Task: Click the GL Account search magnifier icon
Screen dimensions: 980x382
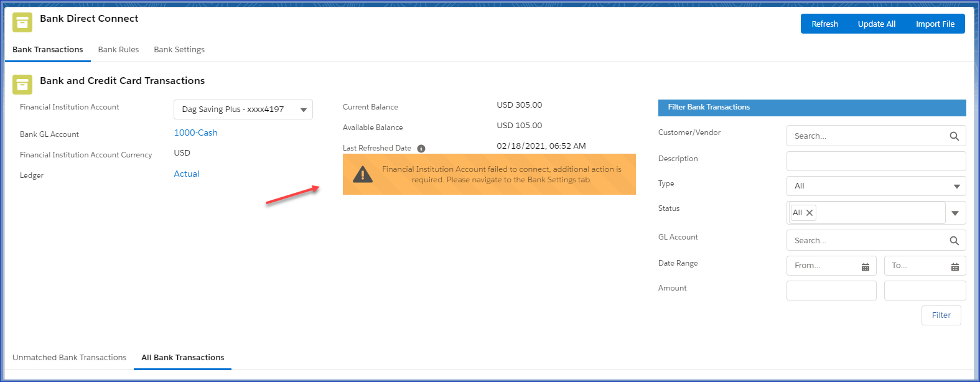Action: point(954,241)
